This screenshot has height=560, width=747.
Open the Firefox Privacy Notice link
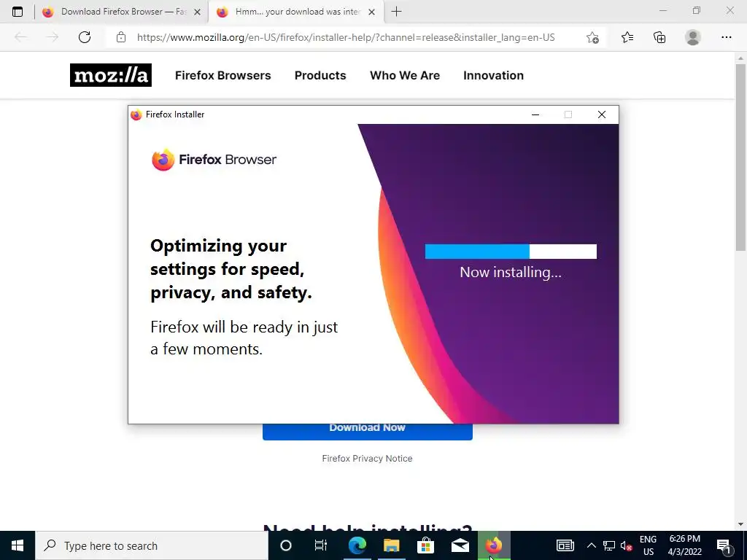(x=368, y=459)
